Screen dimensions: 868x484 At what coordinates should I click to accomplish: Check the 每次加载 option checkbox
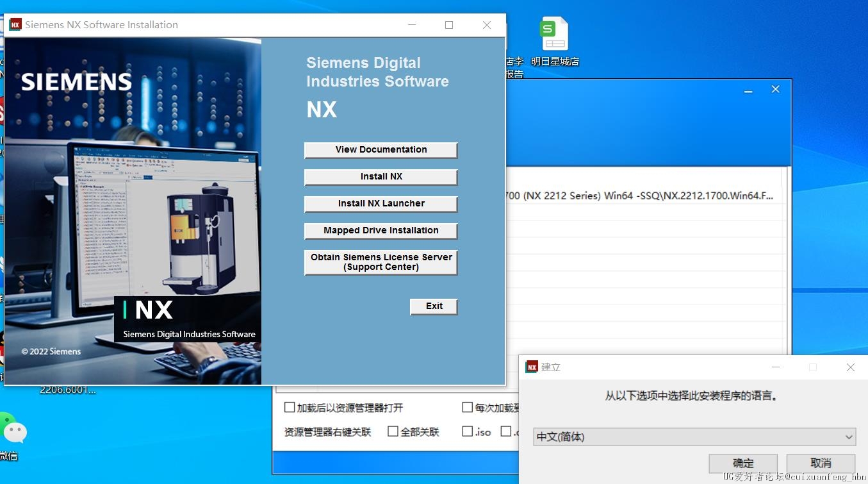coord(468,408)
